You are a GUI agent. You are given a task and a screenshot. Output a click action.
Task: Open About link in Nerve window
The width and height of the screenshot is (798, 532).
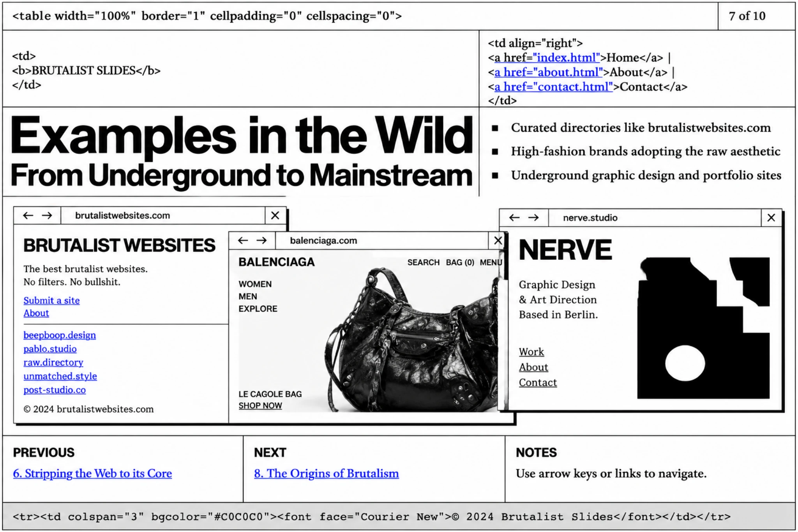pos(533,367)
